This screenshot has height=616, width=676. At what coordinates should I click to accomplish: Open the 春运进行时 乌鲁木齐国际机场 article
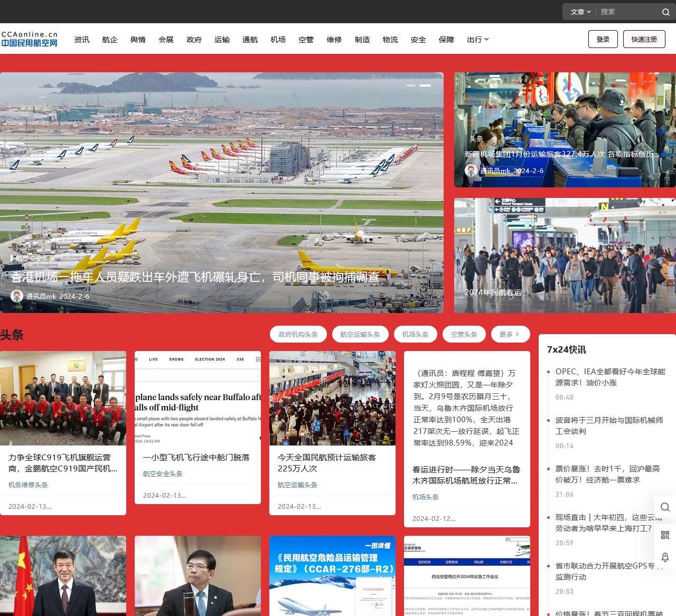click(x=466, y=475)
